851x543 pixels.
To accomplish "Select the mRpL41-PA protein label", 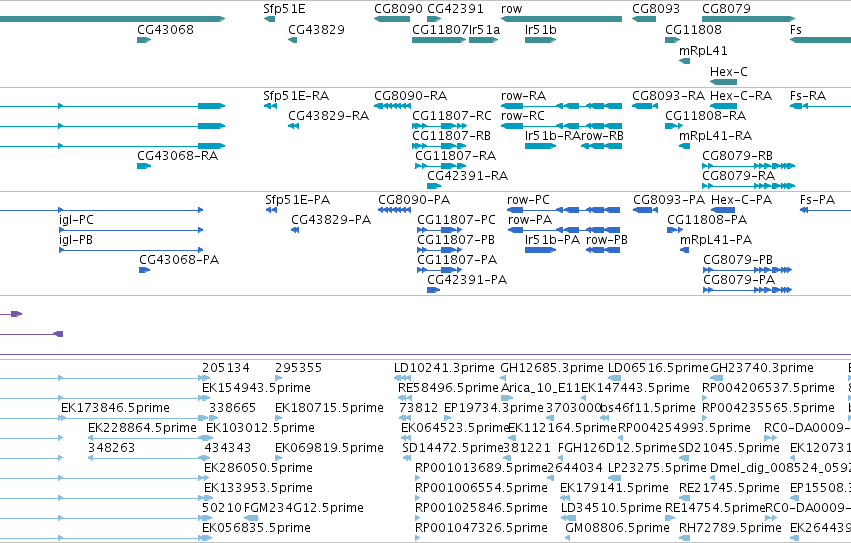I will coord(716,239).
